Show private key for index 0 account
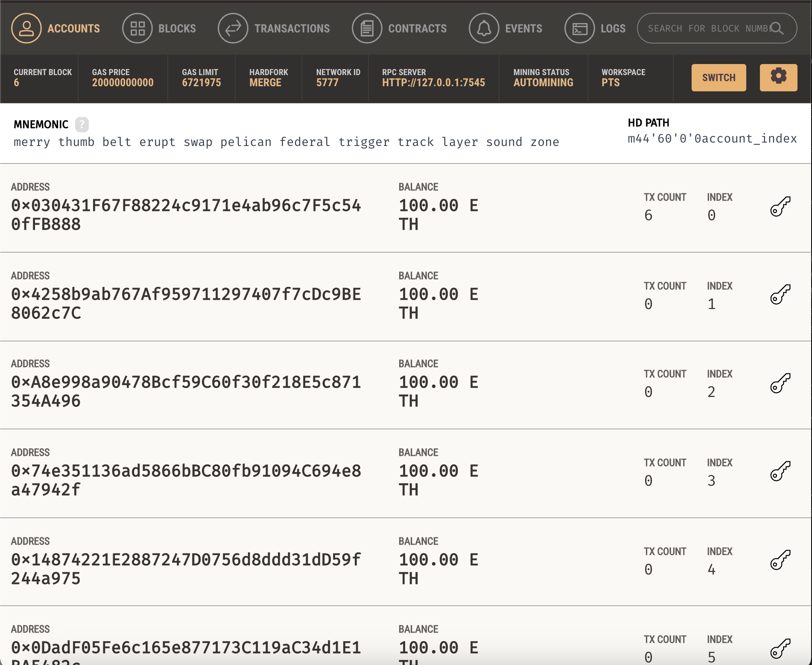This screenshot has height=665, width=812. pyautogui.click(x=780, y=207)
